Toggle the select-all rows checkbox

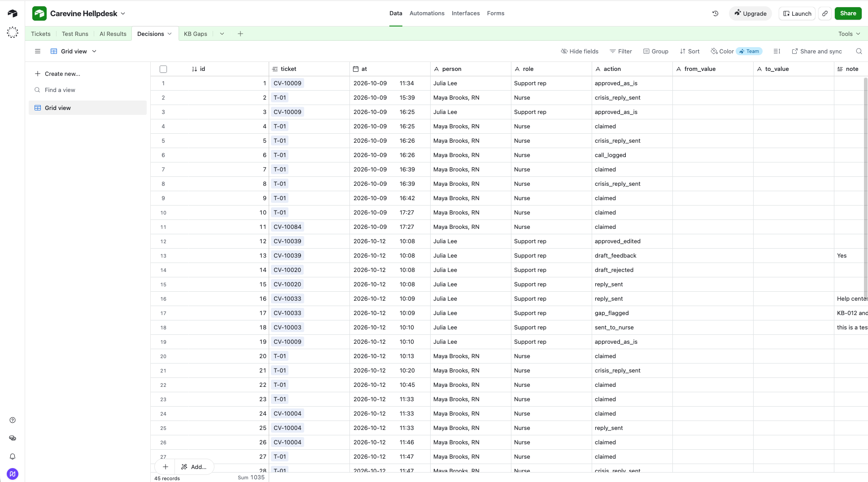coord(163,69)
